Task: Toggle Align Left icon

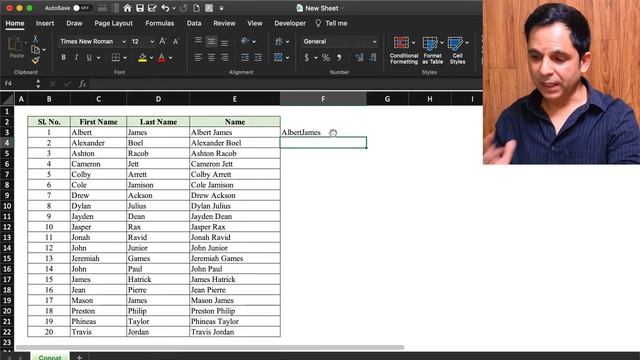Action: click(198, 58)
